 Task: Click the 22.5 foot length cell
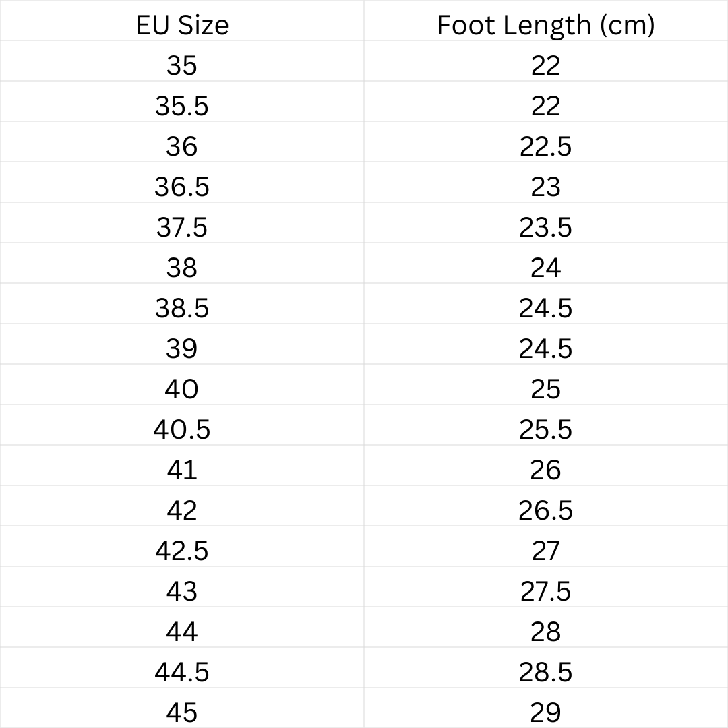(x=545, y=146)
